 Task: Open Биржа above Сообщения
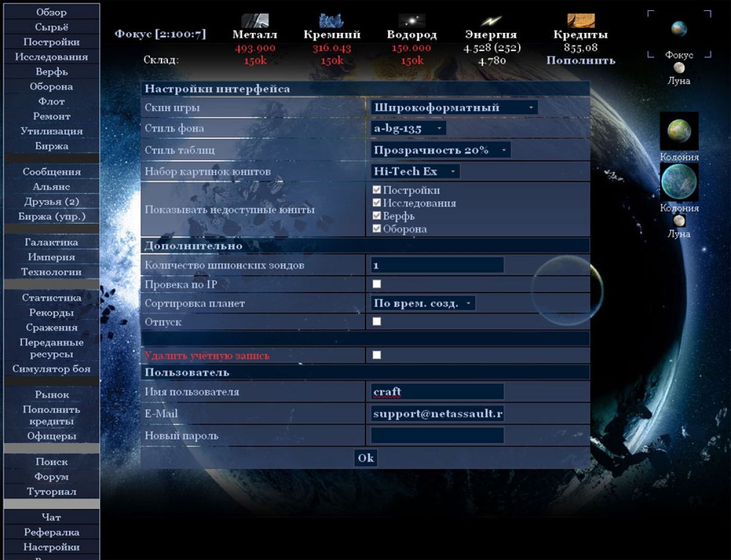[x=52, y=146]
